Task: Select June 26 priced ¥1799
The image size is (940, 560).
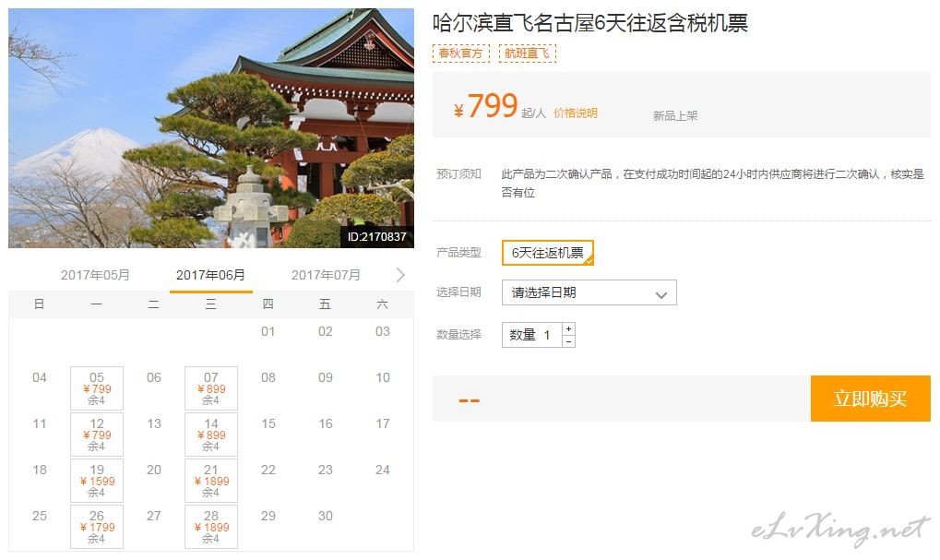Action: [x=97, y=527]
